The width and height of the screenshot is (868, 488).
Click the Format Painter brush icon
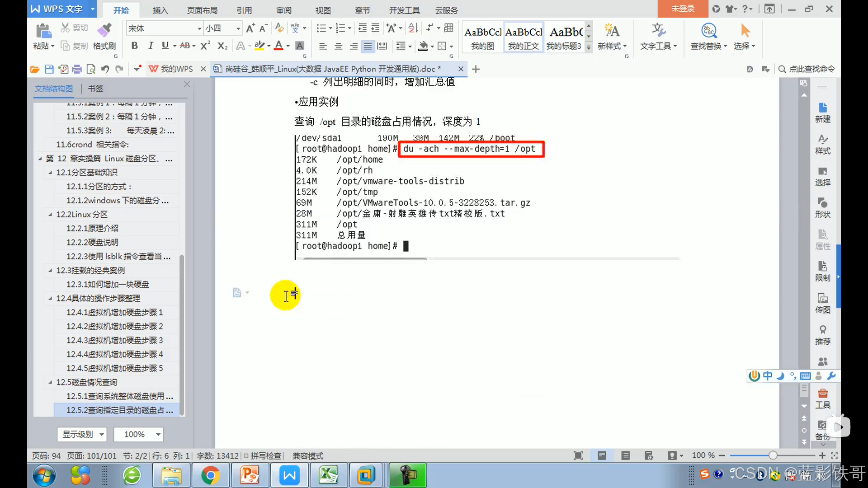pos(104,31)
